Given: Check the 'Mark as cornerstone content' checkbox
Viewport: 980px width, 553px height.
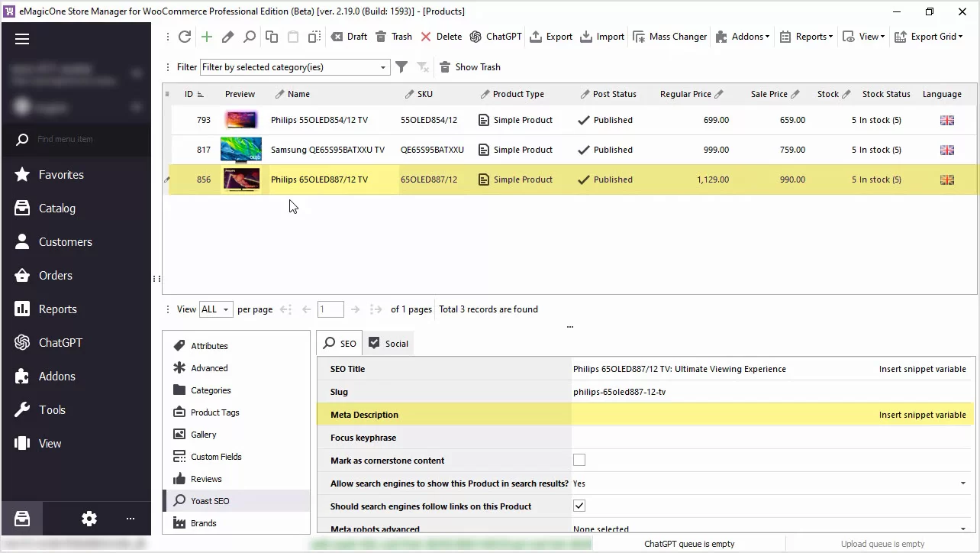Looking at the screenshot, I should (x=579, y=461).
